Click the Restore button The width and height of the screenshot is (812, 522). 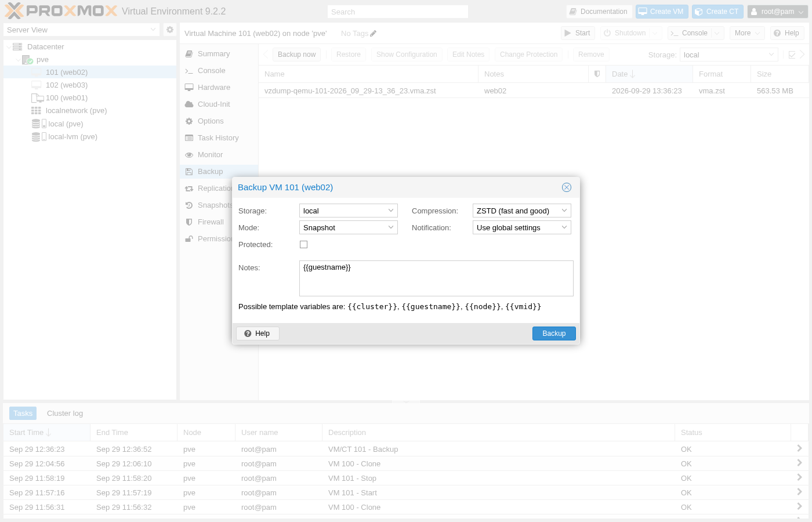(349, 55)
